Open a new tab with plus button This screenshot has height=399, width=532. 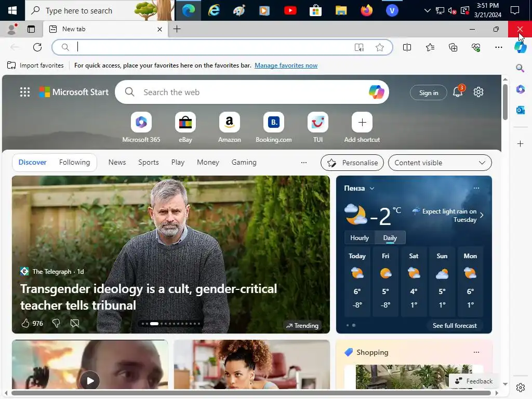[177, 29]
